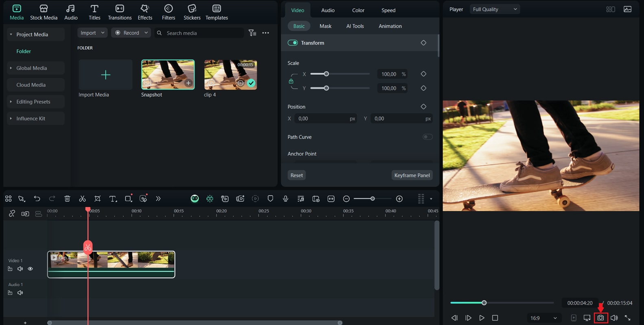Open the Full Quality dropdown

pos(495,9)
